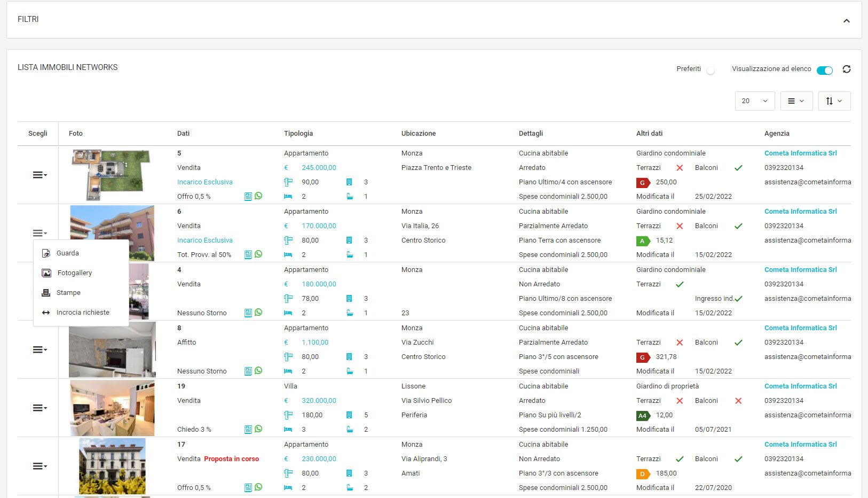This screenshot has height=498, width=868.
Task: Open WhatsApp icon for property 5
Action: [258, 196]
